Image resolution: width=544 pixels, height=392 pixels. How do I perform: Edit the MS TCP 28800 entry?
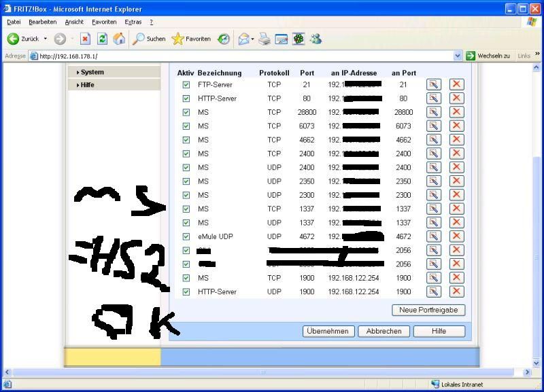point(434,112)
